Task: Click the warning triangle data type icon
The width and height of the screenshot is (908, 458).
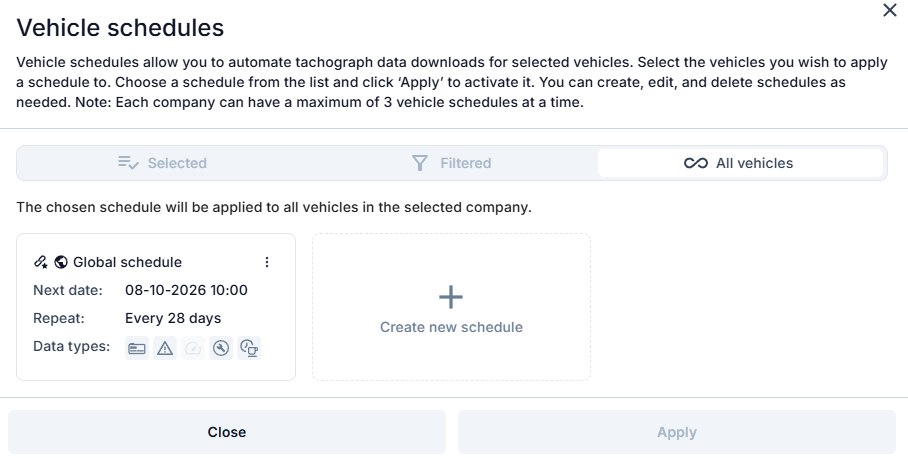Action: (165, 348)
